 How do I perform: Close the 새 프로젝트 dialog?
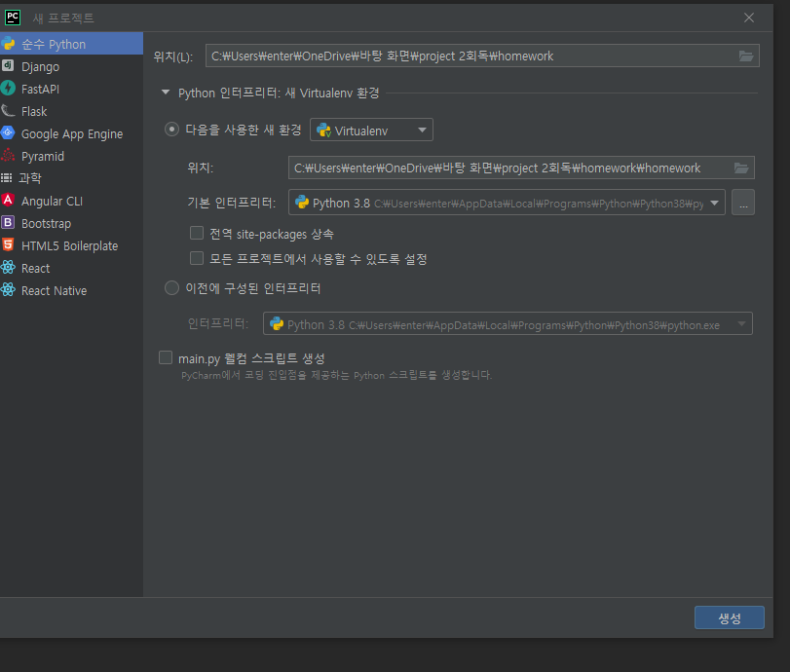pos(749,18)
